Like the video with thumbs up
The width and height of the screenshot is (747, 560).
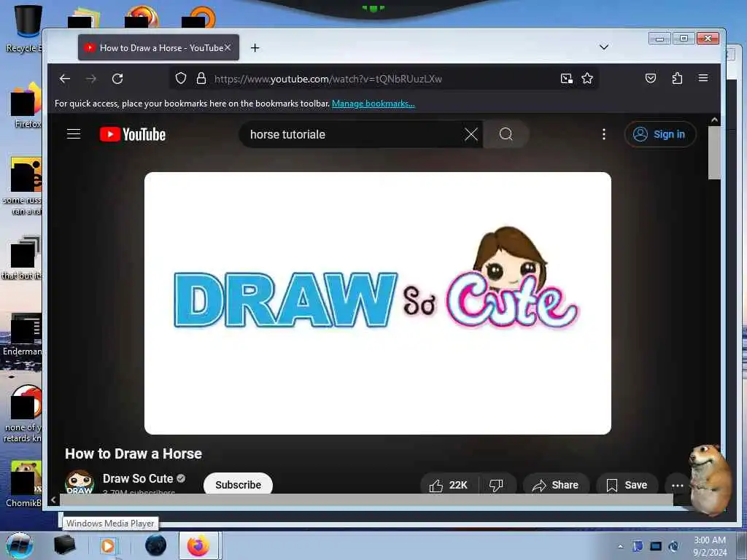pos(449,485)
